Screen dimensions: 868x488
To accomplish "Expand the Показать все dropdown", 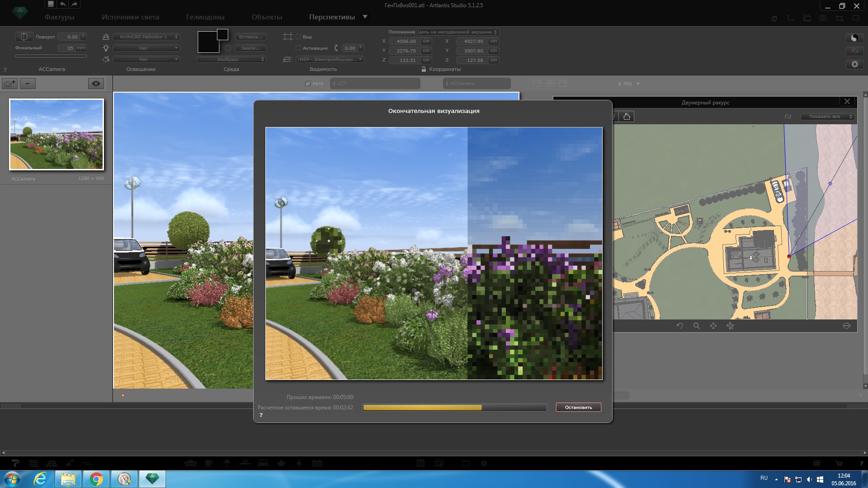I will 827,117.
